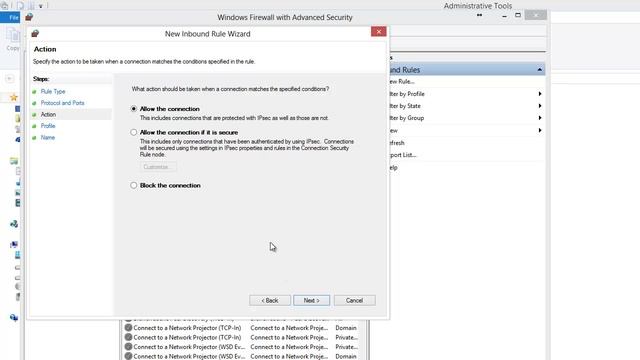Choose Filter by State in Actions pane
Viewport: 640px width, 360px height.
405,106
